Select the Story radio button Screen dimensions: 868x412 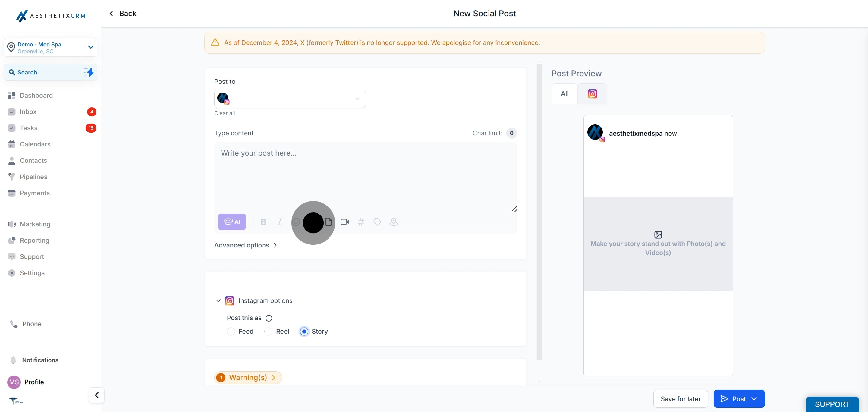(304, 332)
